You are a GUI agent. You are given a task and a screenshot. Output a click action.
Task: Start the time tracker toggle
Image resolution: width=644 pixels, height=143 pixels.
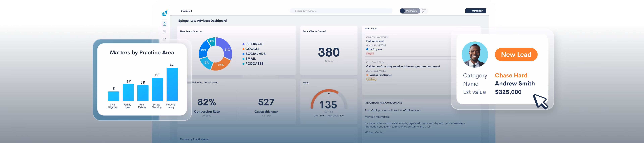[x=402, y=11]
